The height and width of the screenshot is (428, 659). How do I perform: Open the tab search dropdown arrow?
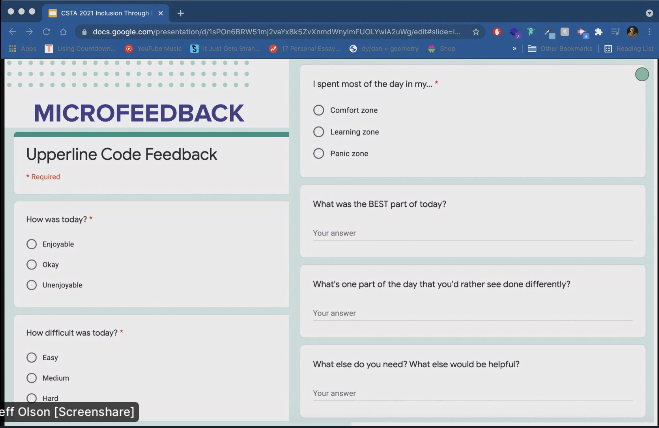[649, 13]
